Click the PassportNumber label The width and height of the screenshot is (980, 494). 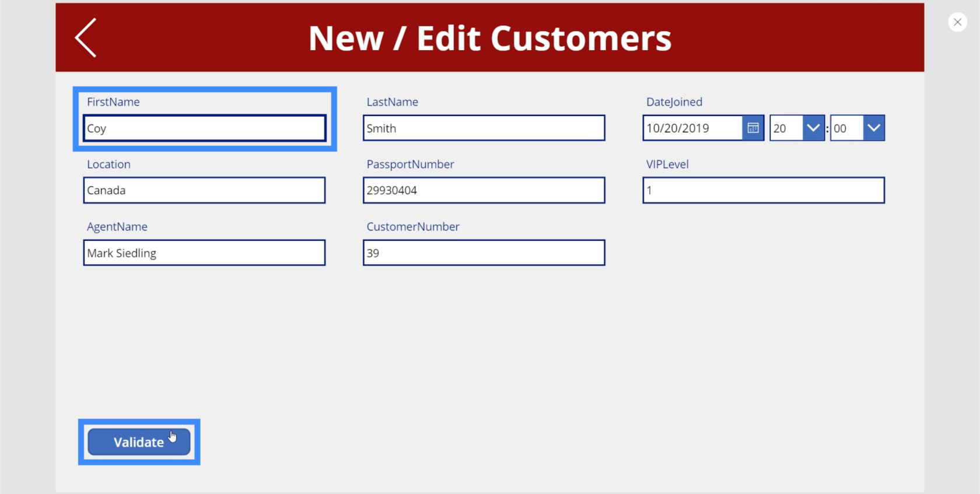click(x=410, y=164)
